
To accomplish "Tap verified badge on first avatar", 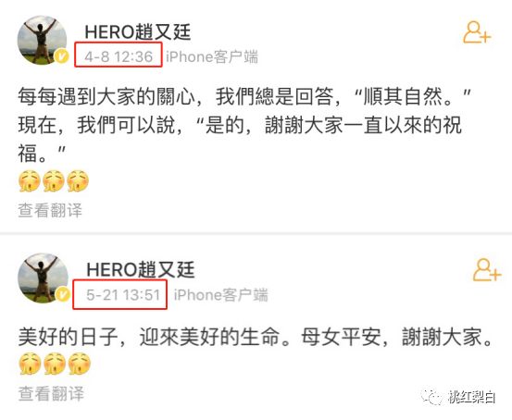I will click(61, 56).
